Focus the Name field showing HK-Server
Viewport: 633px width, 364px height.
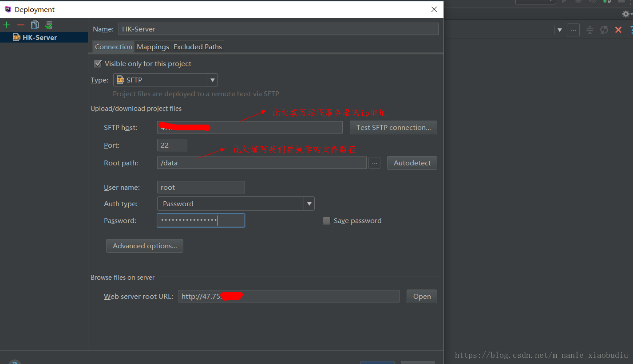(x=278, y=29)
